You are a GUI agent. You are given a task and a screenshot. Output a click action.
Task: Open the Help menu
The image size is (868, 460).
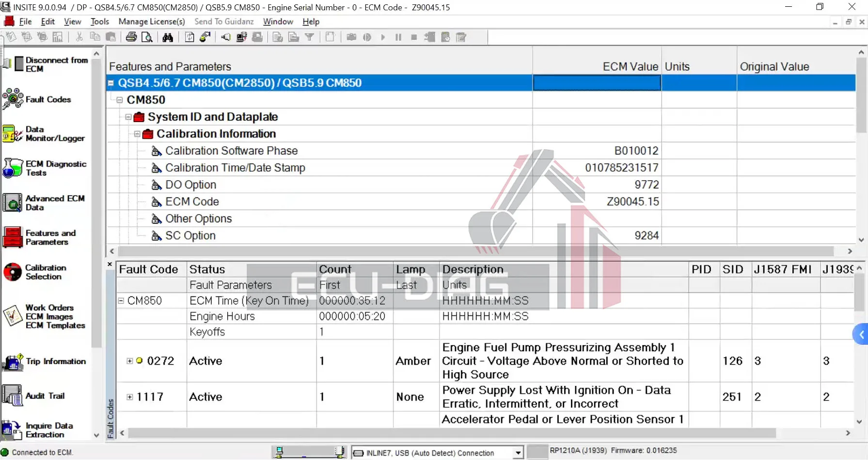311,22
